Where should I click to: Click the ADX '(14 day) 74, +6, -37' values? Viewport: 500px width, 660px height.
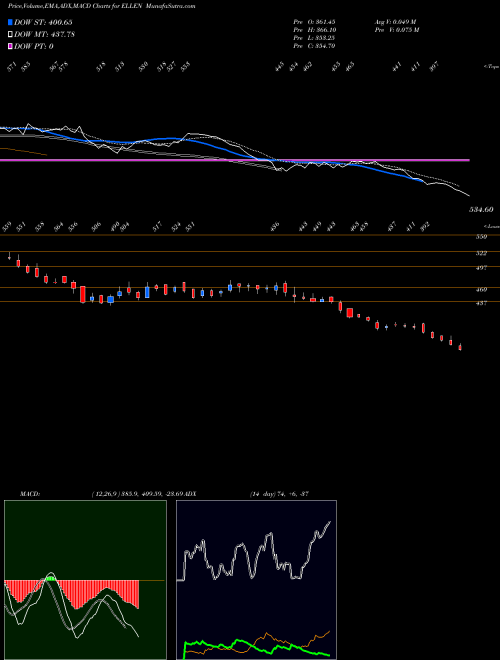(280, 494)
